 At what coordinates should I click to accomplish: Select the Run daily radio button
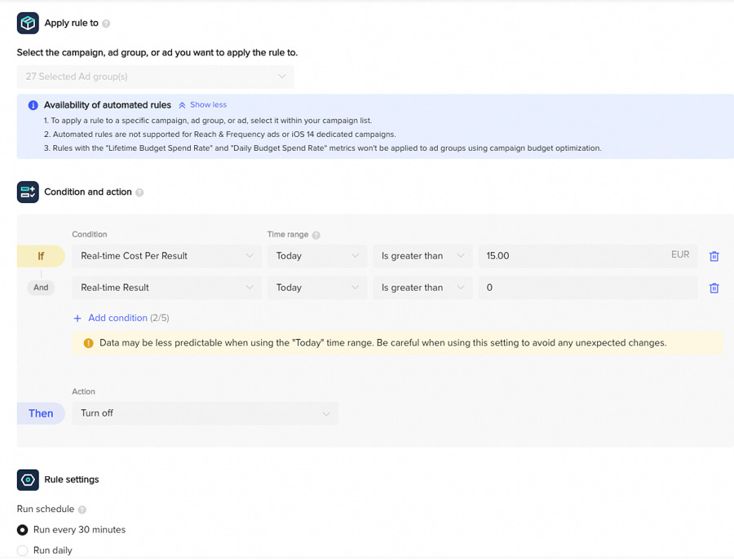[x=23, y=550]
